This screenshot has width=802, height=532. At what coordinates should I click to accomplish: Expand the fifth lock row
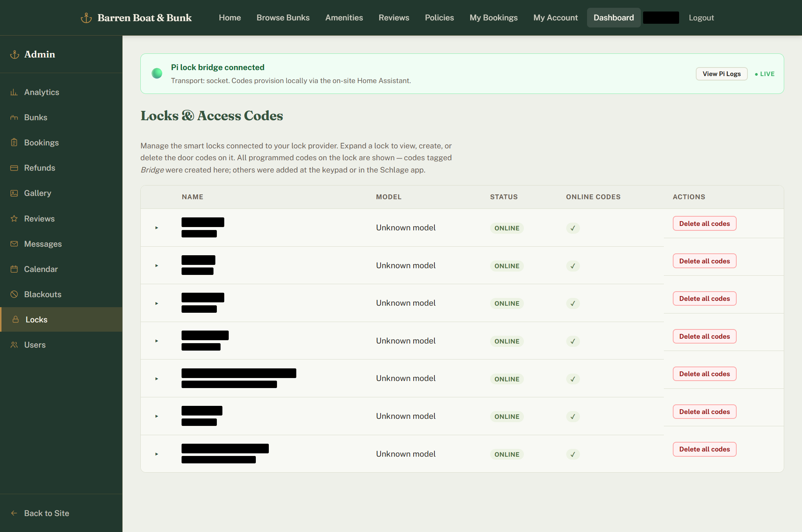coord(157,379)
